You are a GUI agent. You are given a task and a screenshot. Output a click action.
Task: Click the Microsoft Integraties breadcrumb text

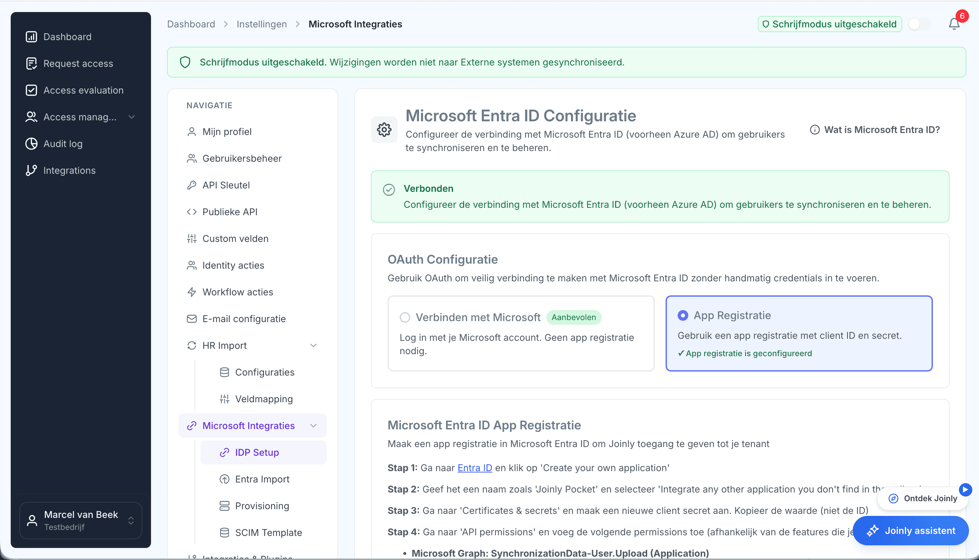click(x=355, y=24)
